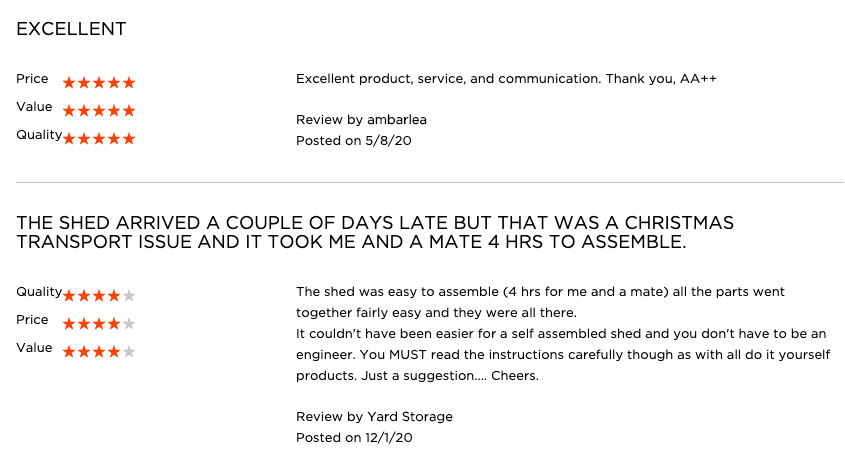Viewport: 845px width, 467px height.
Task: Click the fifth star in the first review's Price rating
Action: pyautogui.click(x=129, y=83)
